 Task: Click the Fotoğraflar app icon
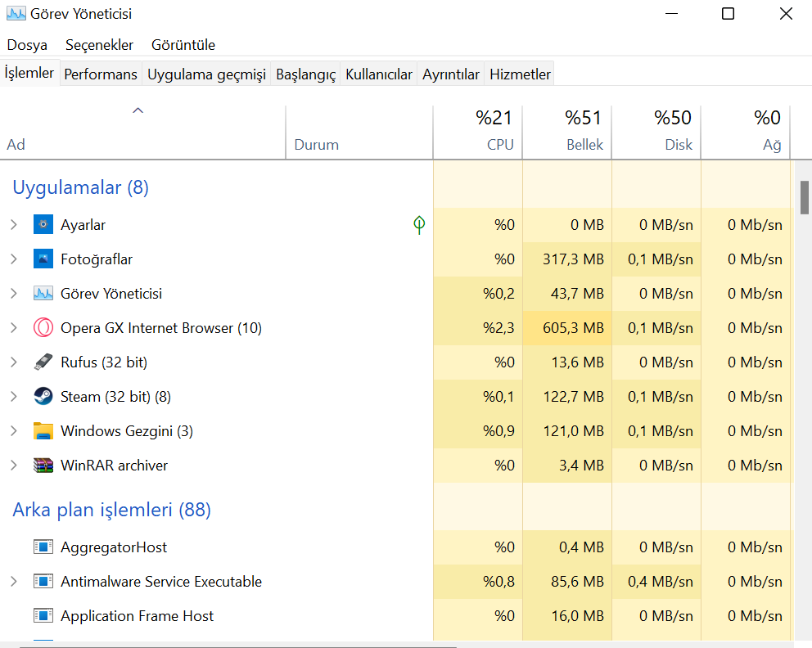(x=43, y=259)
